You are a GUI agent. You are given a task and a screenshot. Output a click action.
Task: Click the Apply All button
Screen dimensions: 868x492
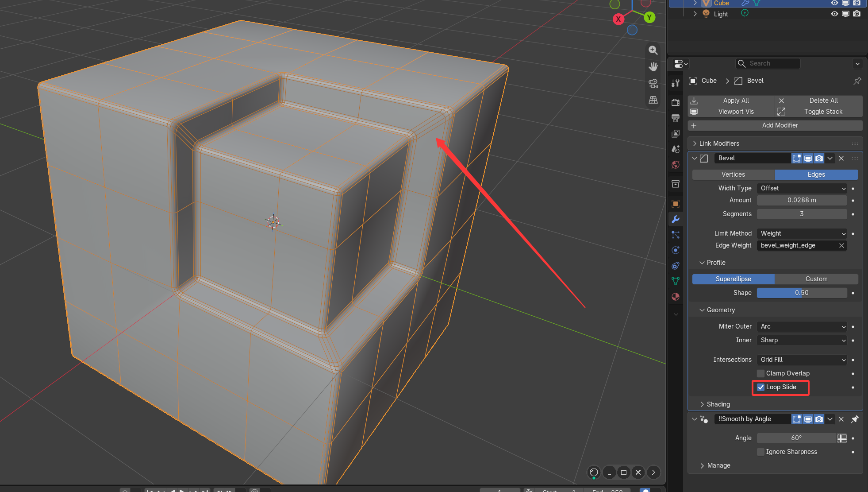pos(731,101)
